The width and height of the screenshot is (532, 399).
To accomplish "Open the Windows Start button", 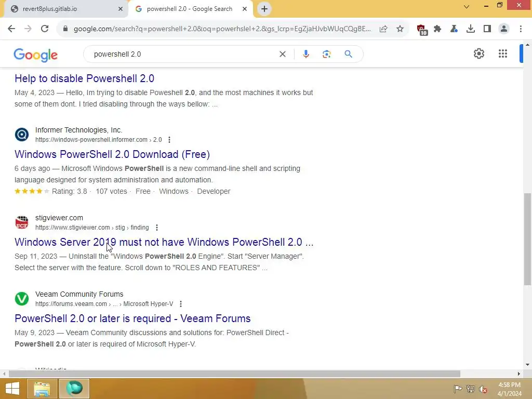I will click(12, 389).
